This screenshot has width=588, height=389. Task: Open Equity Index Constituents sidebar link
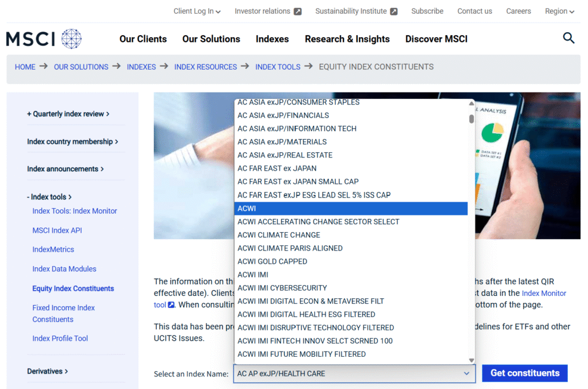click(73, 288)
